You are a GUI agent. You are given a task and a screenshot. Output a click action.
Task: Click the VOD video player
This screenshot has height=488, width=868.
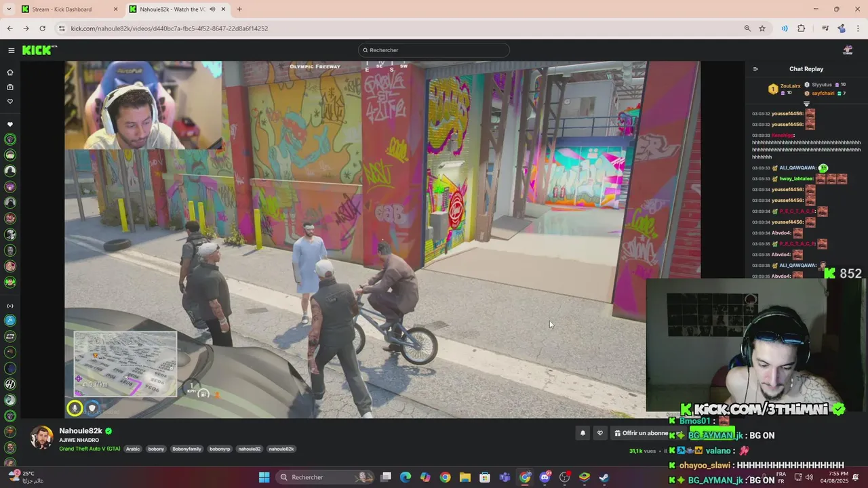pyautogui.click(x=382, y=239)
